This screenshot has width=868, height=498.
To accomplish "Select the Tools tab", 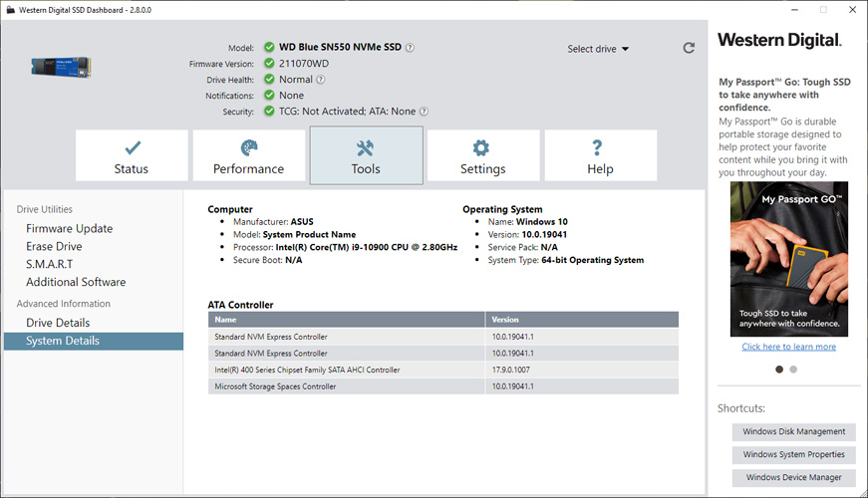I will 367,155.
